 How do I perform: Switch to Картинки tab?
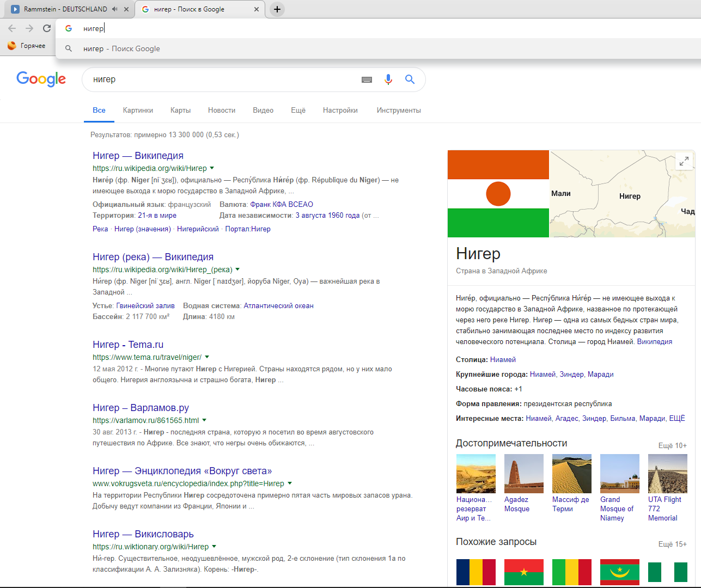click(138, 110)
